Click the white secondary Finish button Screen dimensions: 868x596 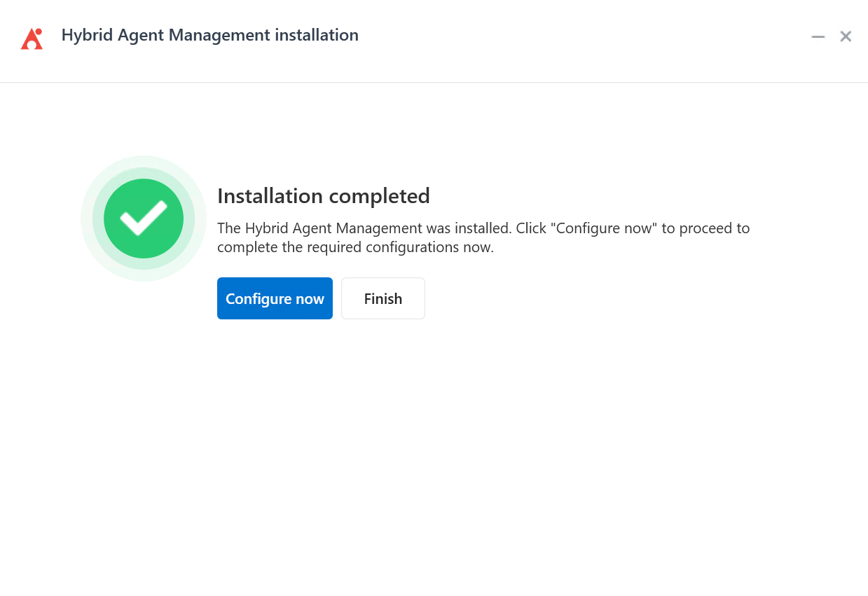[383, 298]
